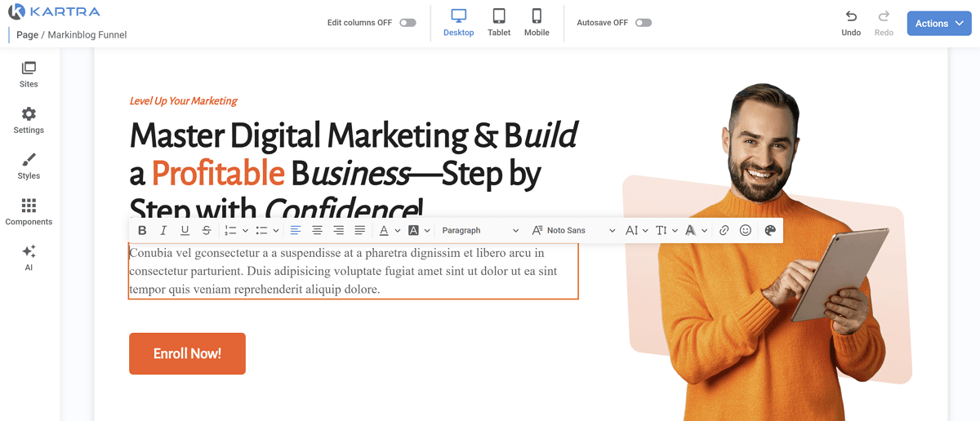Viewport: 980px width, 421px height.
Task: Open numbered list style options arrow
Action: (x=245, y=231)
